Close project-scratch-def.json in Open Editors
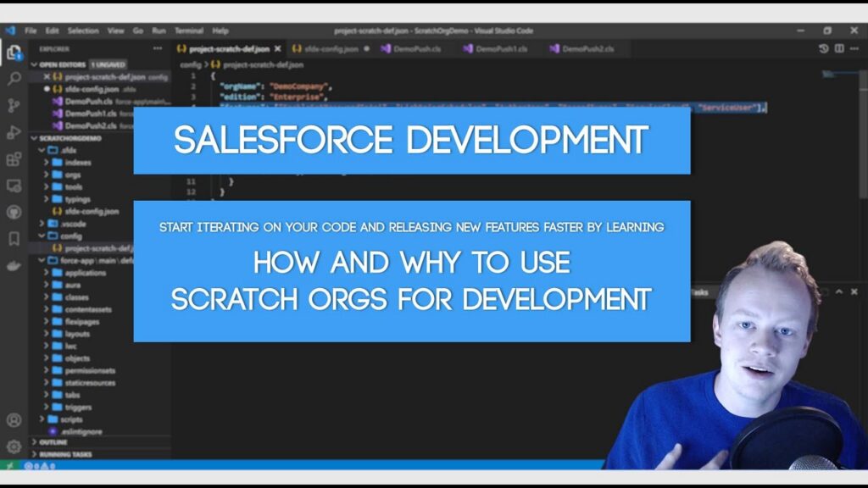 (x=47, y=77)
